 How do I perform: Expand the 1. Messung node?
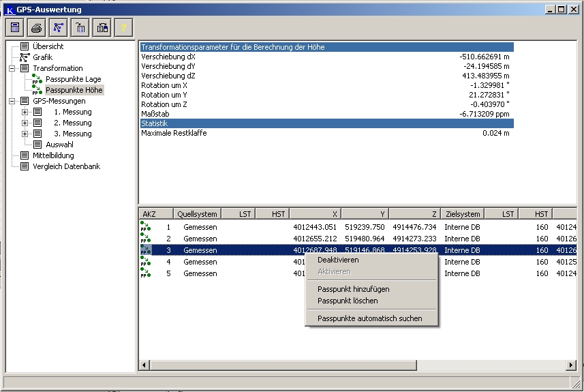pyautogui.click(x=25, y=112)
